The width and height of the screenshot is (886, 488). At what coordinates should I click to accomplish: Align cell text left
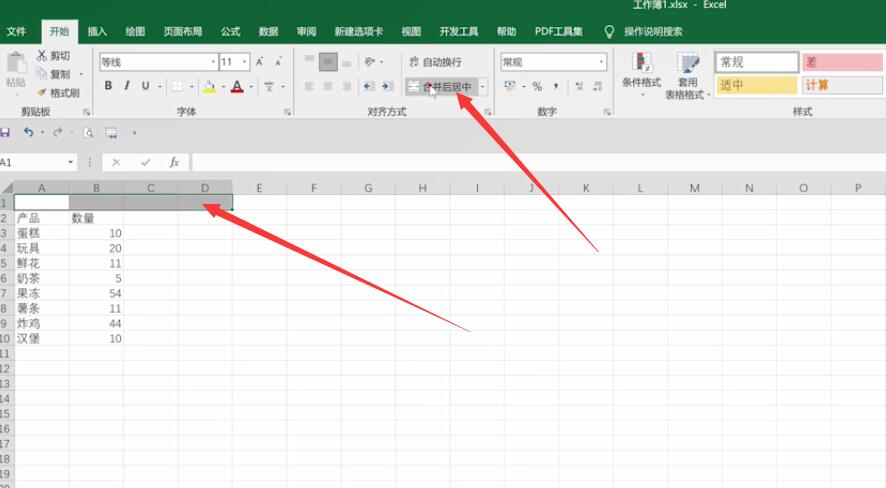pyautogui.click(x=309, y=86)
